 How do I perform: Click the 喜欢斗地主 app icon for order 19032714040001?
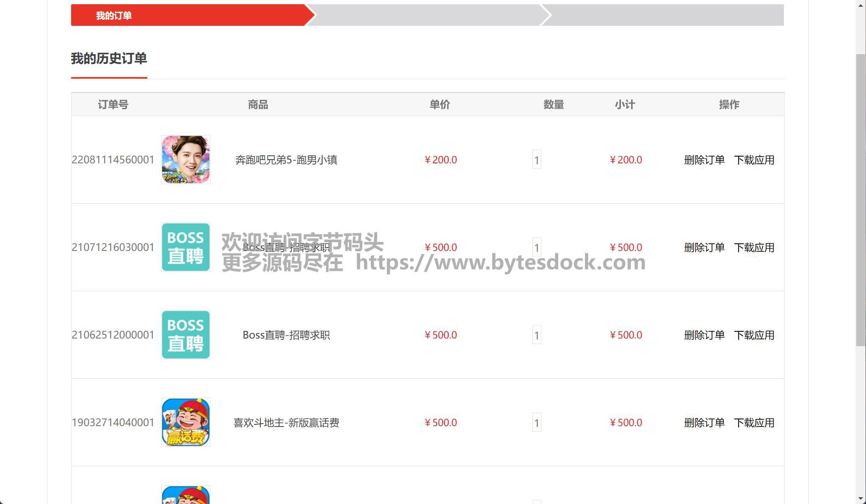pyautogui.click(x=185, y=422)
